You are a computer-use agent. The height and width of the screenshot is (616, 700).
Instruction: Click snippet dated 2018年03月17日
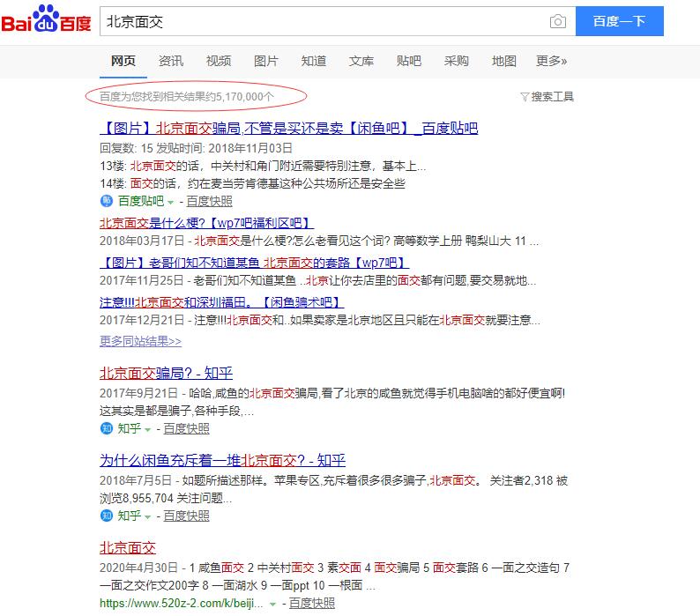point(319,241)
